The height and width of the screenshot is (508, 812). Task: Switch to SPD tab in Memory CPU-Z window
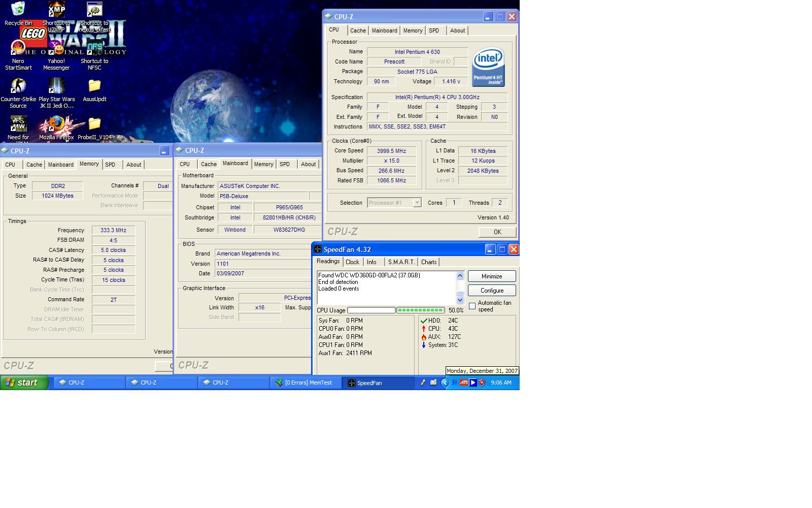pyautogui.click(x=110, y=165)
